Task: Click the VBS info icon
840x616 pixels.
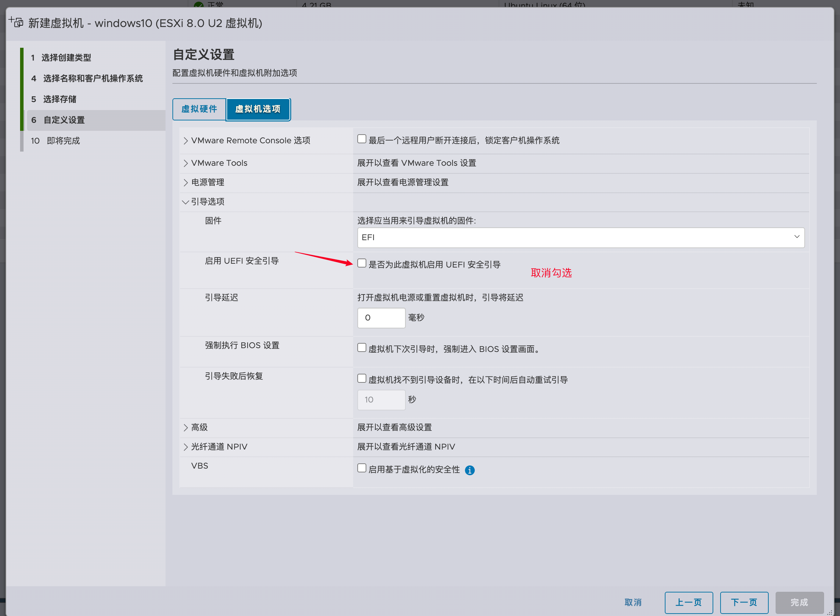Action: [470, 470]
